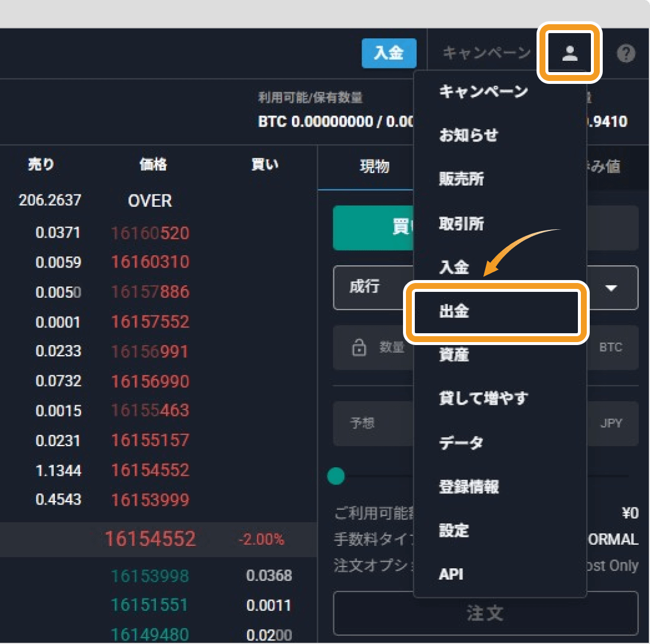The height and width of the screenshot is (644, 650).
Task: Click the 注文 order button
Action: click(485, 613)
